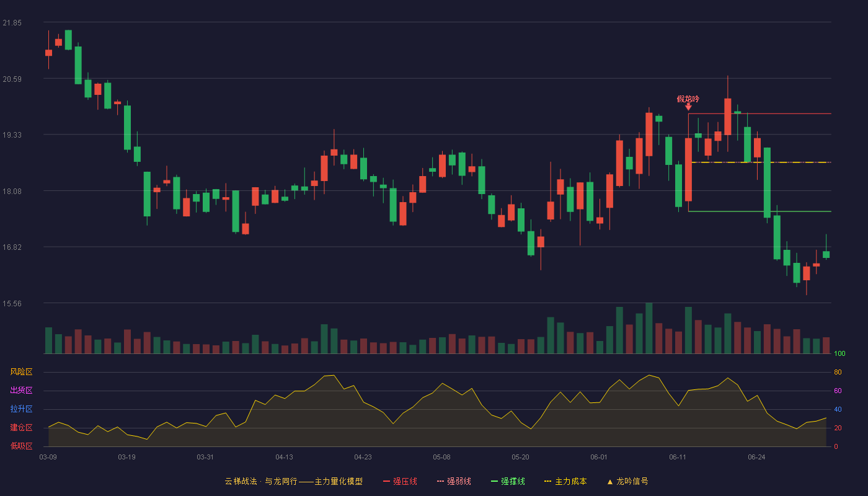Click the tall red candle under 假龙吟 marker
868x496 pixels.
(688, 169)
